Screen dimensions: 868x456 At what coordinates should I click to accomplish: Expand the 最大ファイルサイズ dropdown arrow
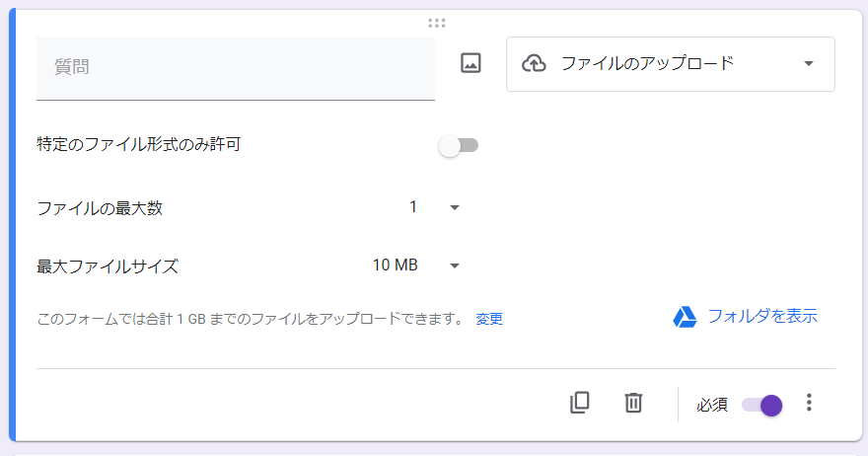click(455, 266)
